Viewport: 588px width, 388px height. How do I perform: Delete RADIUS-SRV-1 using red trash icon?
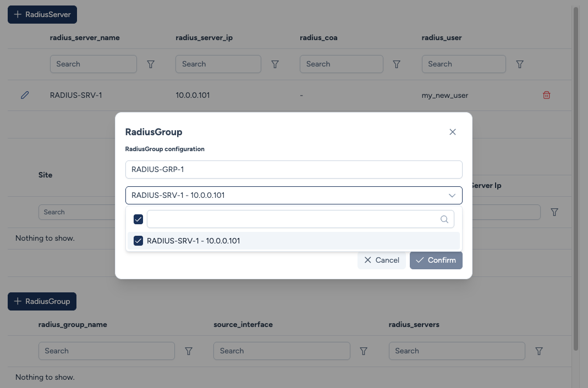point(546,95)
